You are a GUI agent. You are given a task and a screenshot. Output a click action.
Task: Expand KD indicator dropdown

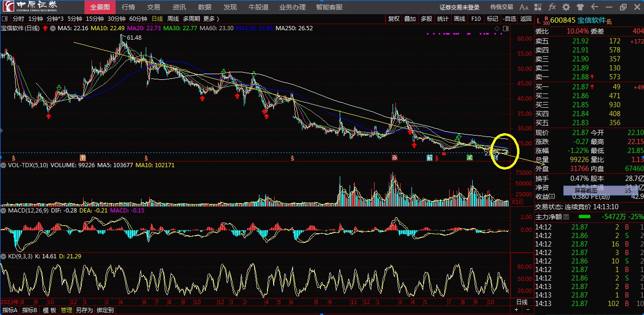pos(4,256)
